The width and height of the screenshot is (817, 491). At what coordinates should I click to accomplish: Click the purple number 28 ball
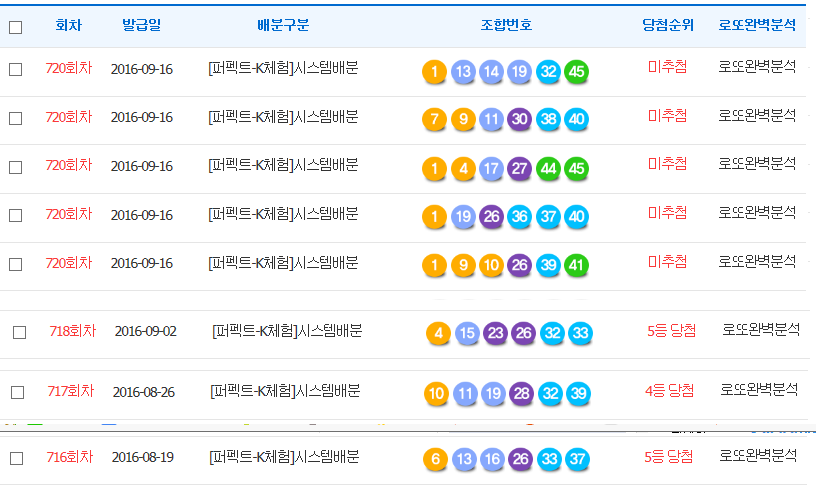click(520, 393)
